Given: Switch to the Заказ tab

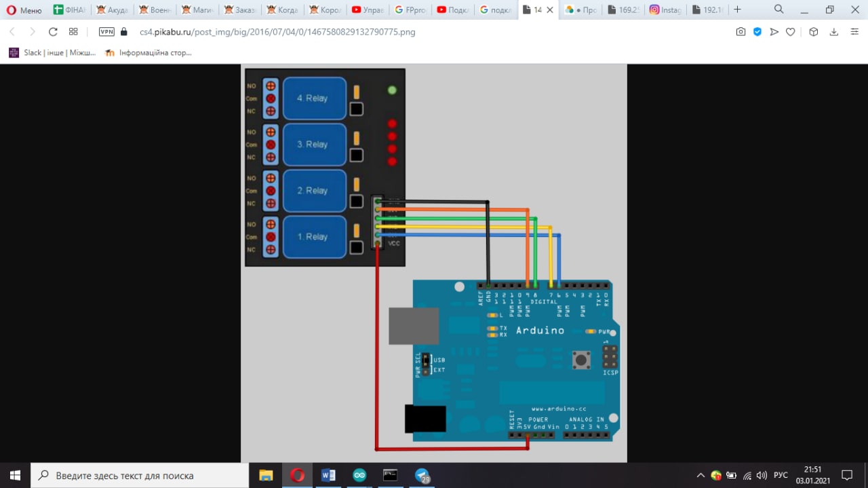Looking at the screenshot, I should (241, 10).
